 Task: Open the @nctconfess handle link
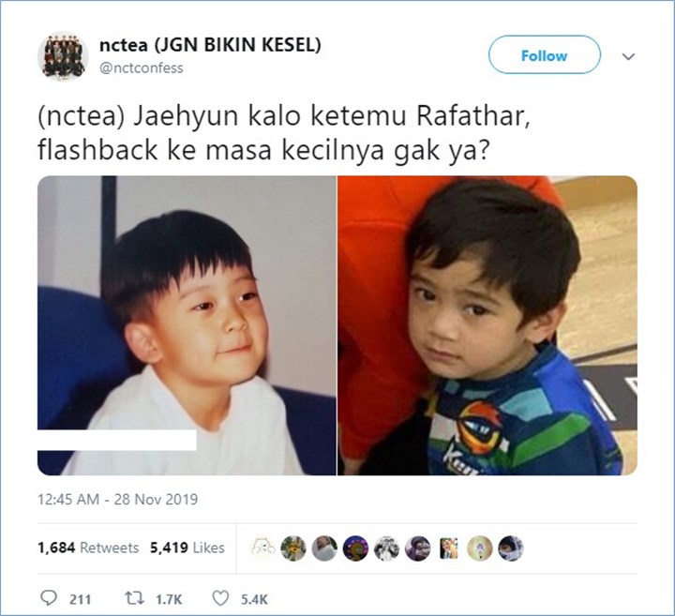142,68
